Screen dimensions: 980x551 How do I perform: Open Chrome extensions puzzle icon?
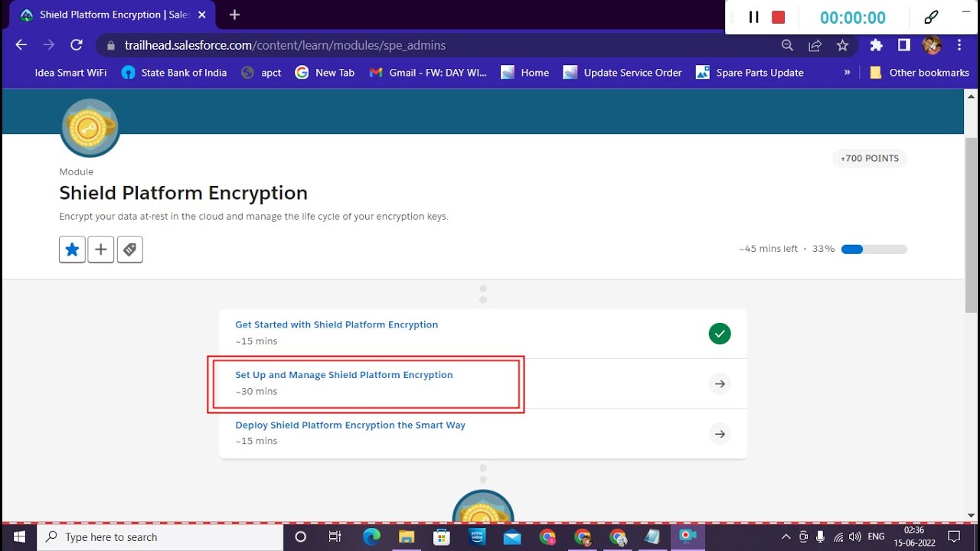(877, 45)
